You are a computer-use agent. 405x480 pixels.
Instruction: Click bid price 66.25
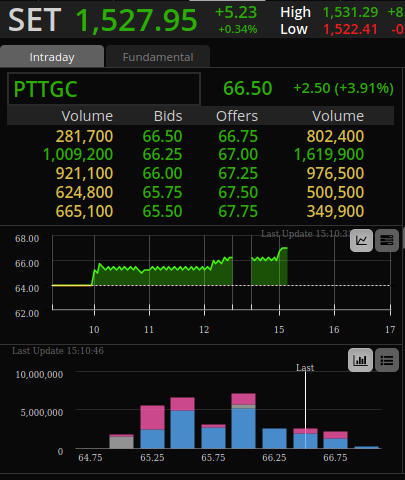[x=162, y=154]
